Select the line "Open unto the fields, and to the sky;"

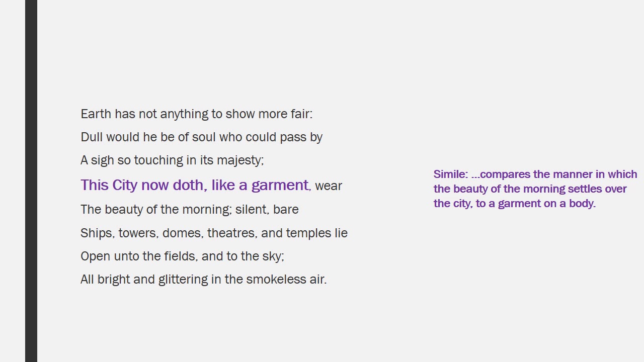tap(182, 256)
